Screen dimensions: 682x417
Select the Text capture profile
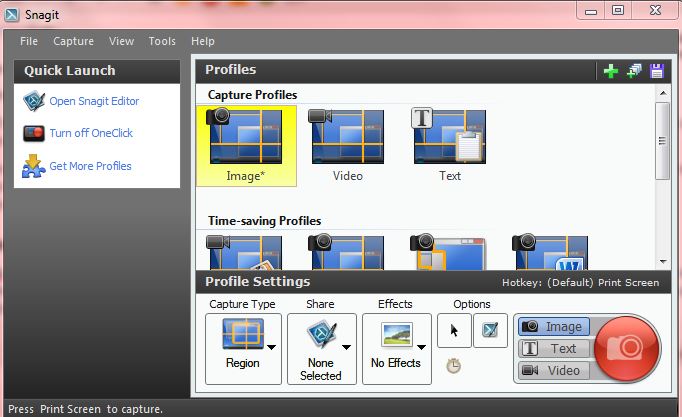(450, 146)
